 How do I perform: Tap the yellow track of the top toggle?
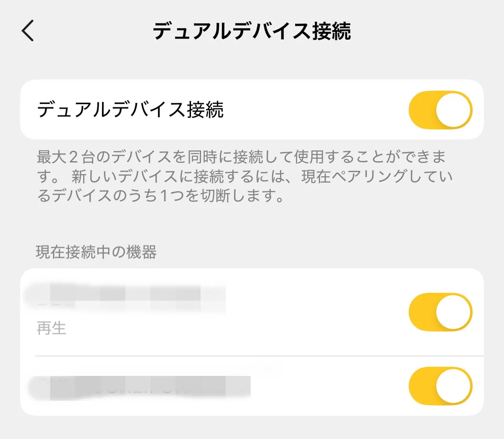click(x=421, y=110)
